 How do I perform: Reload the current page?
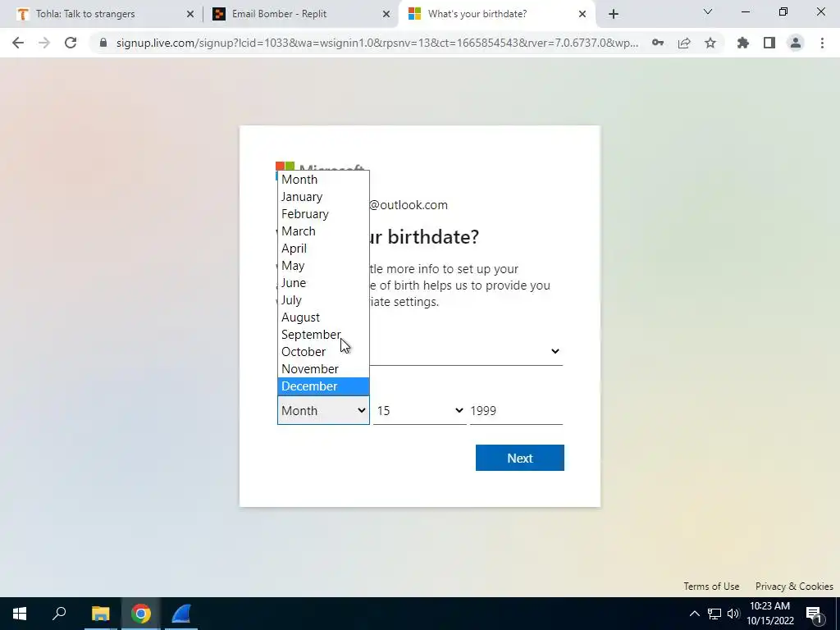pos(71,43)
